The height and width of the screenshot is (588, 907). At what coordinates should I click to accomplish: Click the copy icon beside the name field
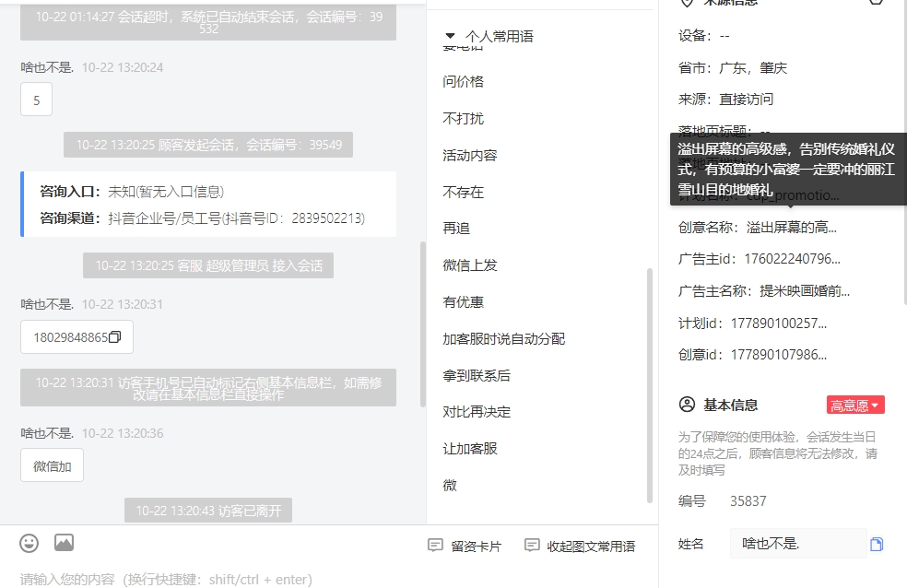[x=877, y=544]
